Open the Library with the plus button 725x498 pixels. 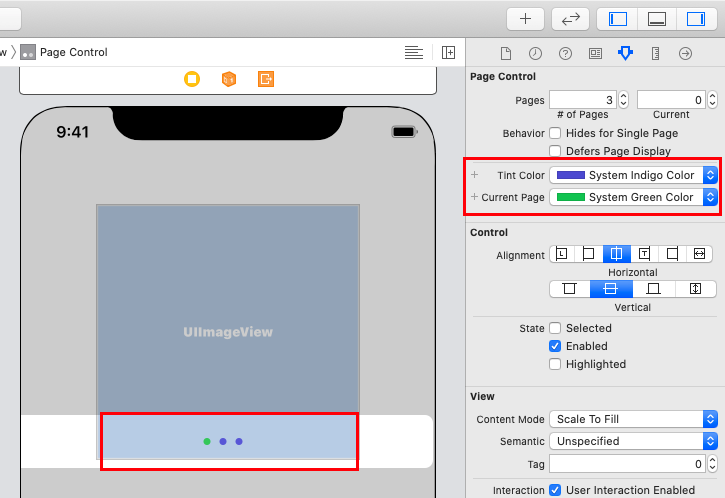[x=525, y=19]
